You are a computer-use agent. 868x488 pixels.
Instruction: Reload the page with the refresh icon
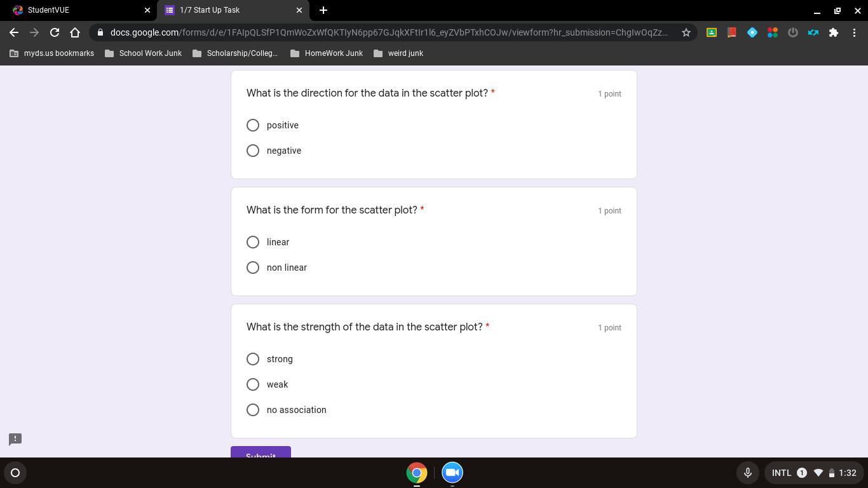55,32
